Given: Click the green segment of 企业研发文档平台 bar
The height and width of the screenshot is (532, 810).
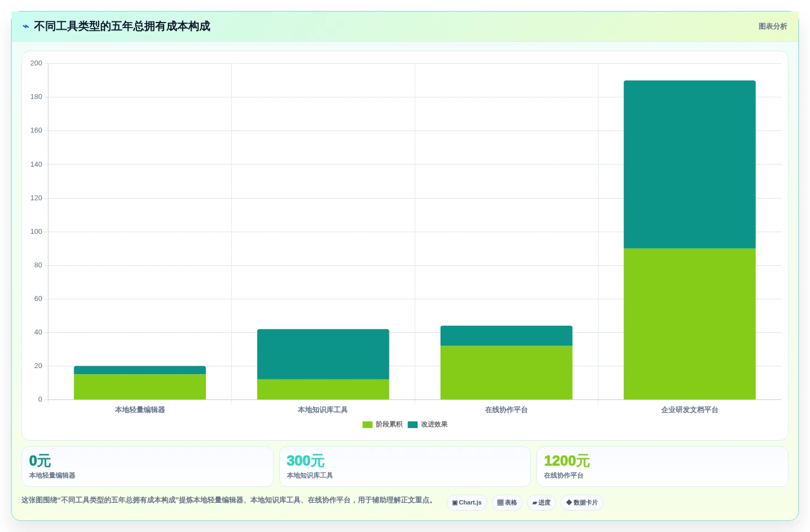Looking at the screenshot, I should click(689, 324).
